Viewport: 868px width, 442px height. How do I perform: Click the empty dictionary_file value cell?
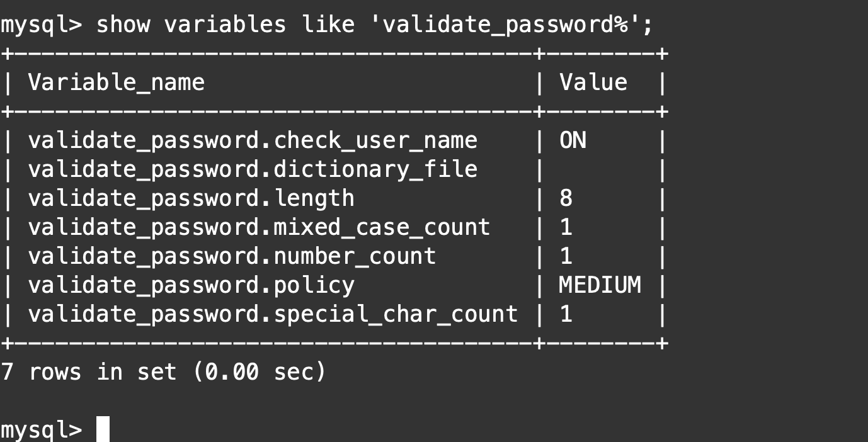[x=598, y=169]
